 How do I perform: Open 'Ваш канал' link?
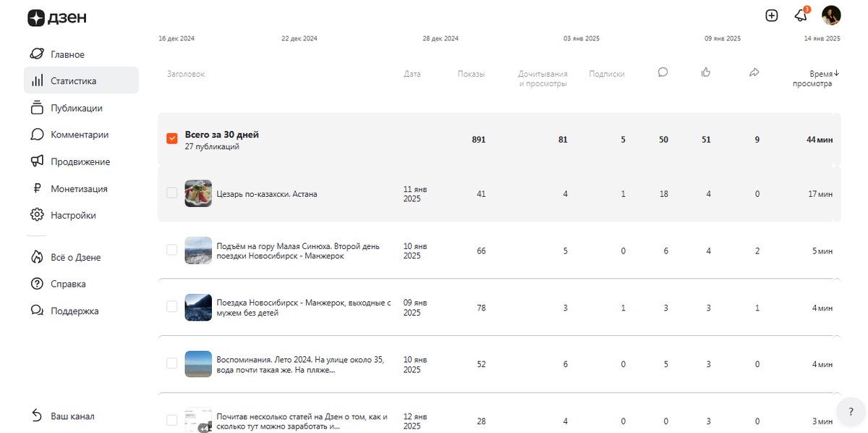point(72,416)
